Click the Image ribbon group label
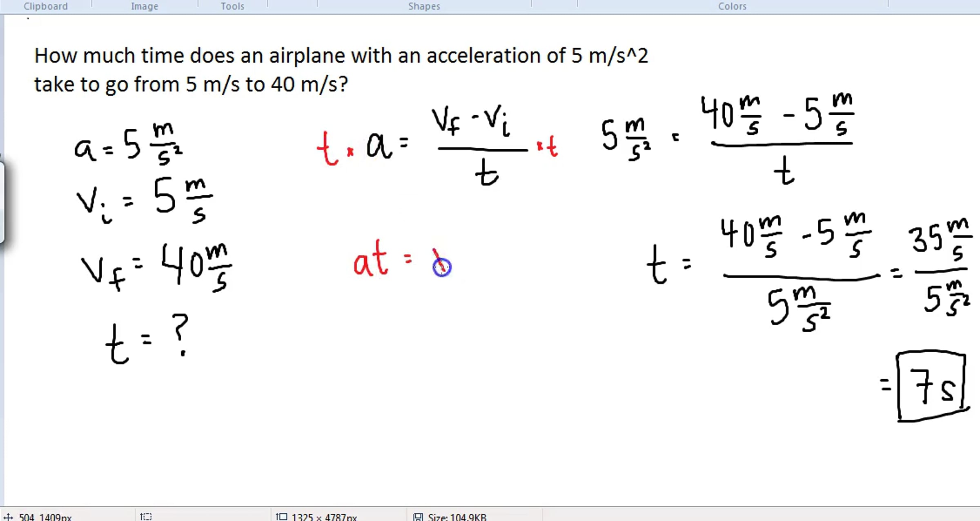Viewport: 980px width, 521px height. pyautogui.click(x=144, y=6)
